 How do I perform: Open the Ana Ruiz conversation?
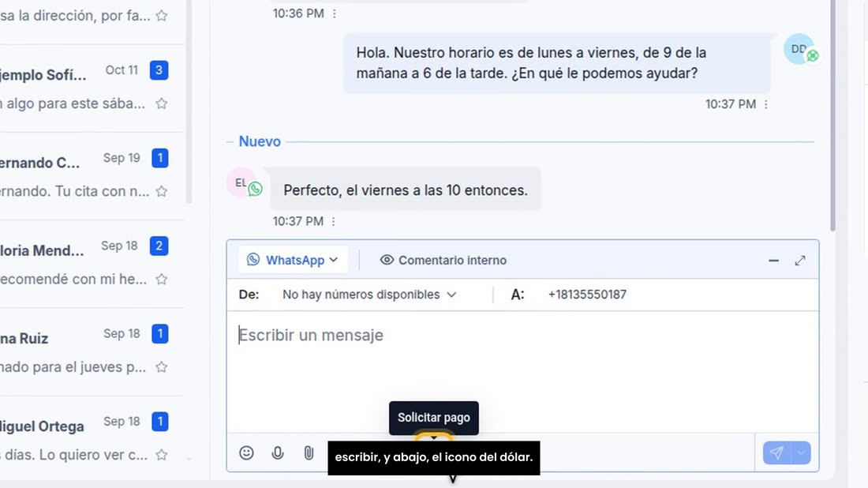(92, 351)
